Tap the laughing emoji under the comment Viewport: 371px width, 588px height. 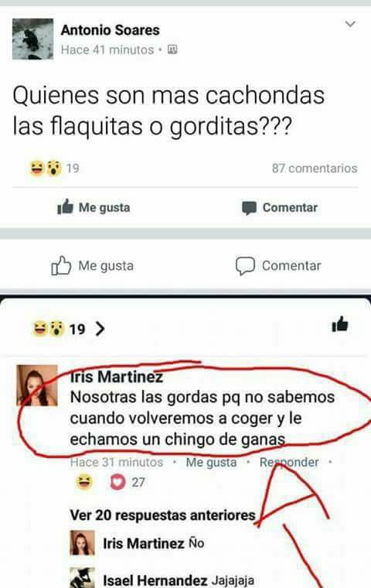(x=84, y=482)
